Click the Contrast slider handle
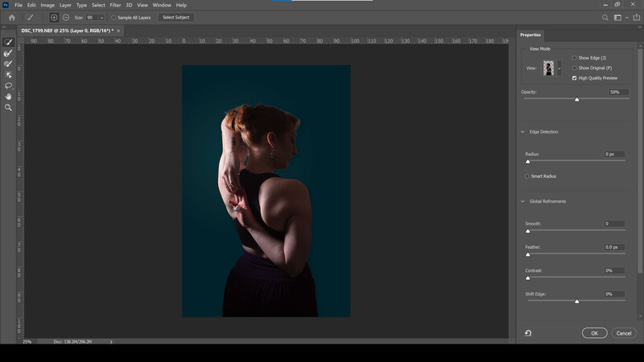Image resolution: width=644 pixels, height=362 pixels. (528, 278)
